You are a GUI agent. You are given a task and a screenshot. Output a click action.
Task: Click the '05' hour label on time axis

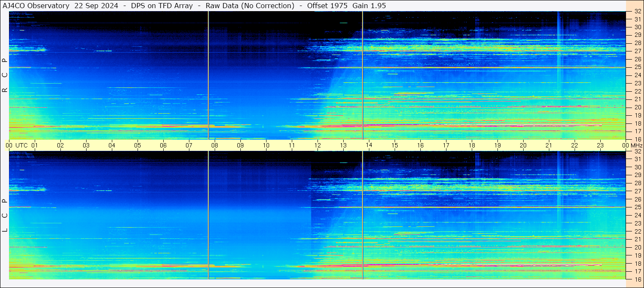[x=138, y=145]
